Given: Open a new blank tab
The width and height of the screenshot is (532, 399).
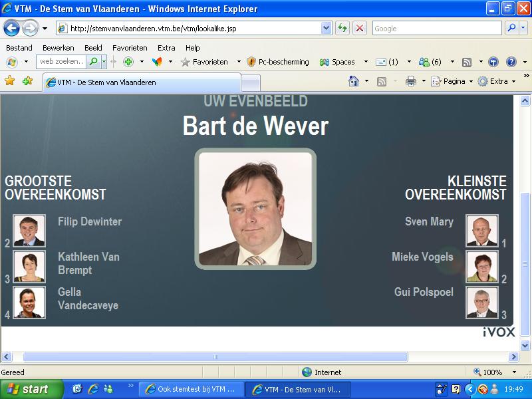Looking at the screenshot, I should [251, 83].
